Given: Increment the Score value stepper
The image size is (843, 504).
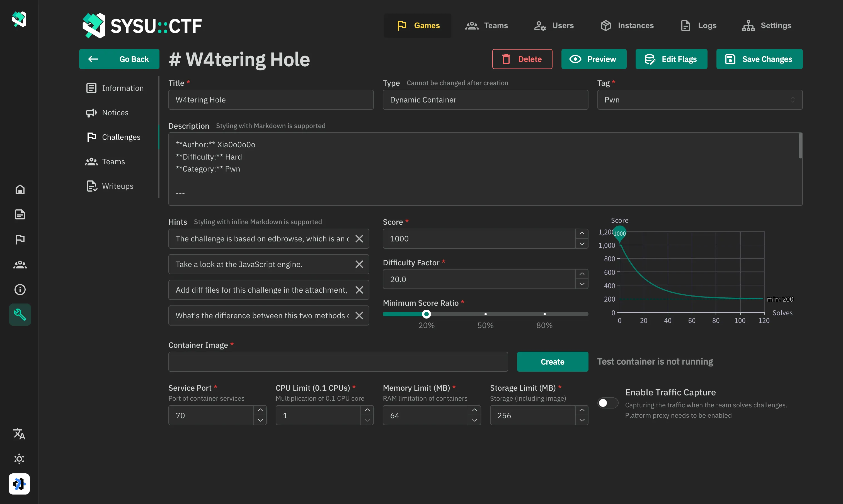Looking at the screenshot, I should [x=582, y=233].
